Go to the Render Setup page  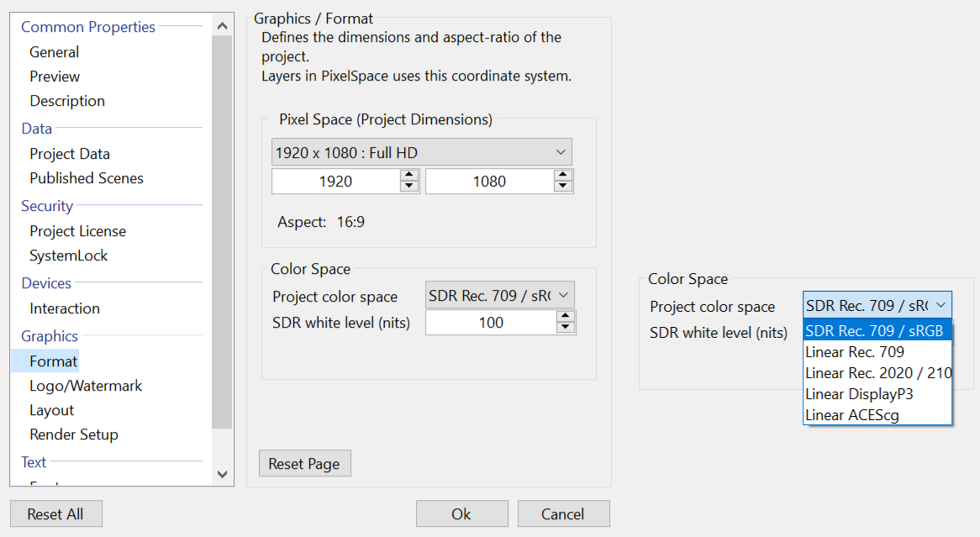pyautogui.click(x=74, y=434)
